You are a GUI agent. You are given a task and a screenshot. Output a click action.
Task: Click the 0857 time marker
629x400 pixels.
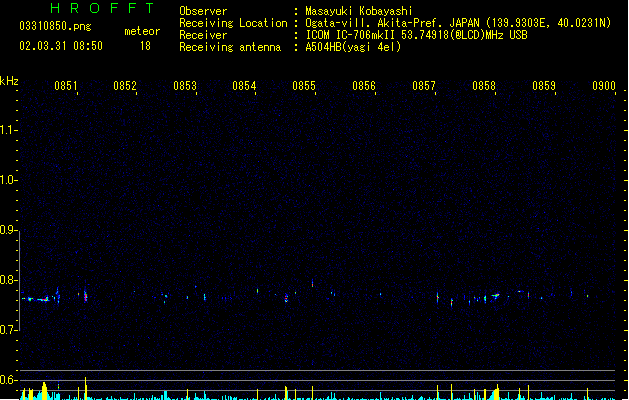point(424,86)
